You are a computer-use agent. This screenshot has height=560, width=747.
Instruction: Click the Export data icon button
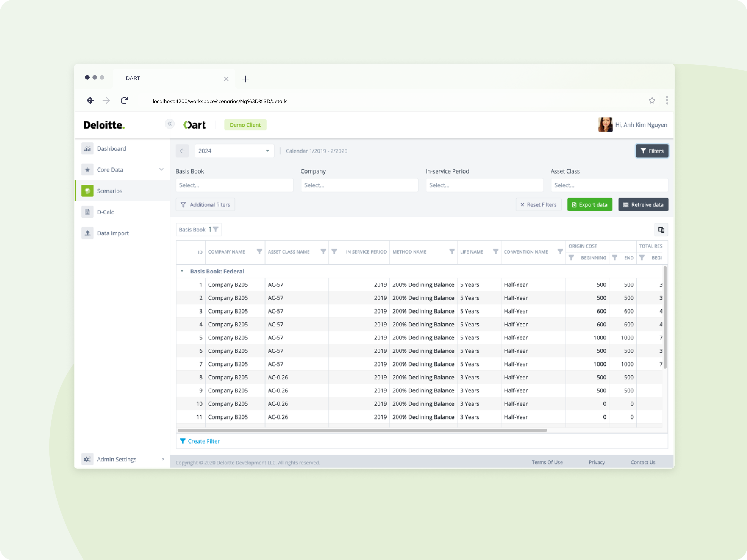pyautogui.click(x=589, y=205)
